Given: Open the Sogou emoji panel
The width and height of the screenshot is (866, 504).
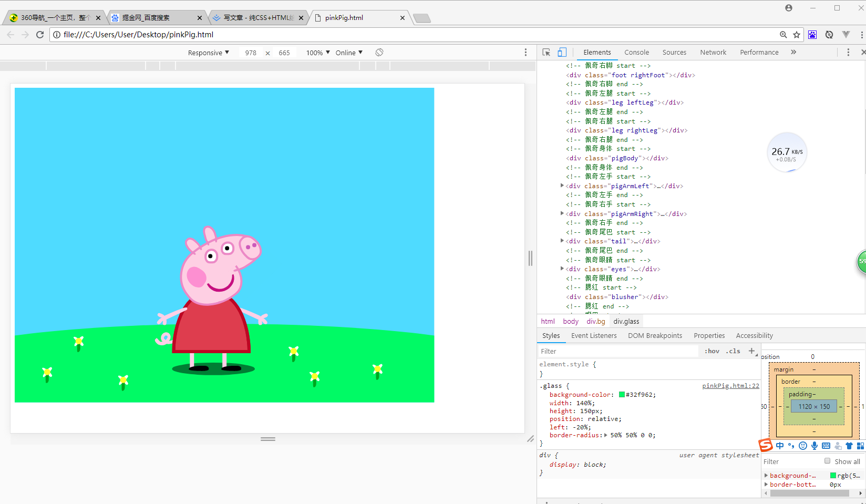Looking at the screenshot, I should click(x=803, y=446).
